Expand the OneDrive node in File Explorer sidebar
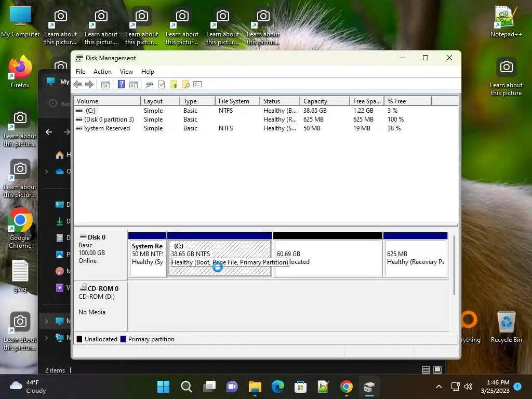Viewport: 532px width, 399px height. (46, 171)
